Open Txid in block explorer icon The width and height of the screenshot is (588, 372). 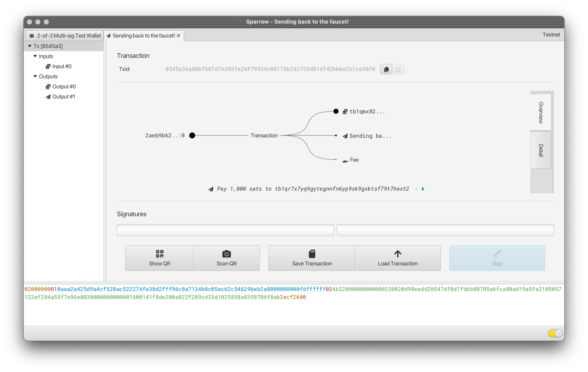point(398,69)
